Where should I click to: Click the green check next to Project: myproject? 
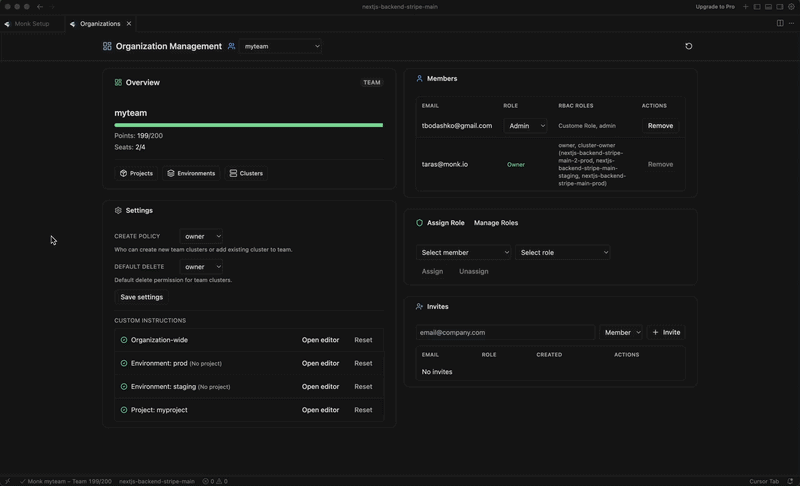click(x=124, y=410)
